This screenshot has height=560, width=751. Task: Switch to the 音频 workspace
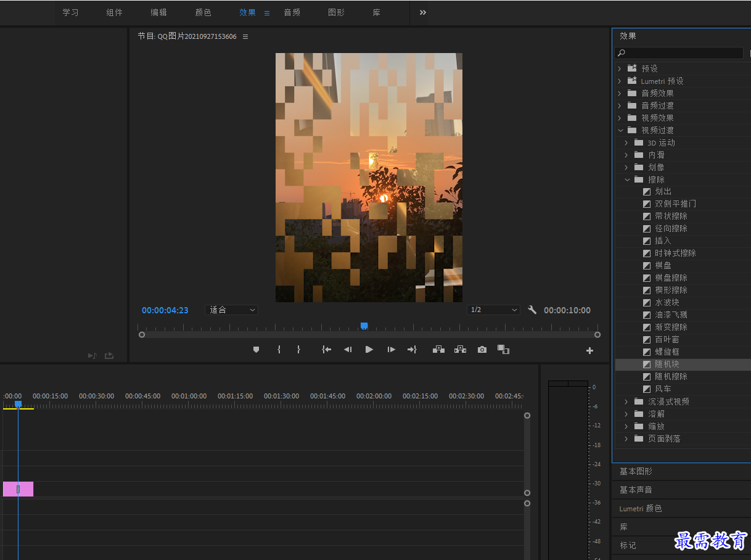(292, 12)
